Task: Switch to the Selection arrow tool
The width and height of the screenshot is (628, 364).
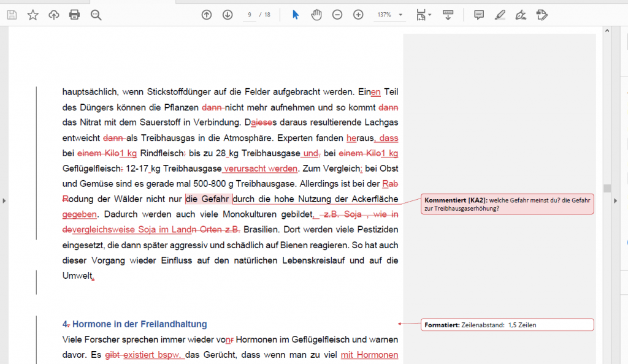Action: click(295, 14)
